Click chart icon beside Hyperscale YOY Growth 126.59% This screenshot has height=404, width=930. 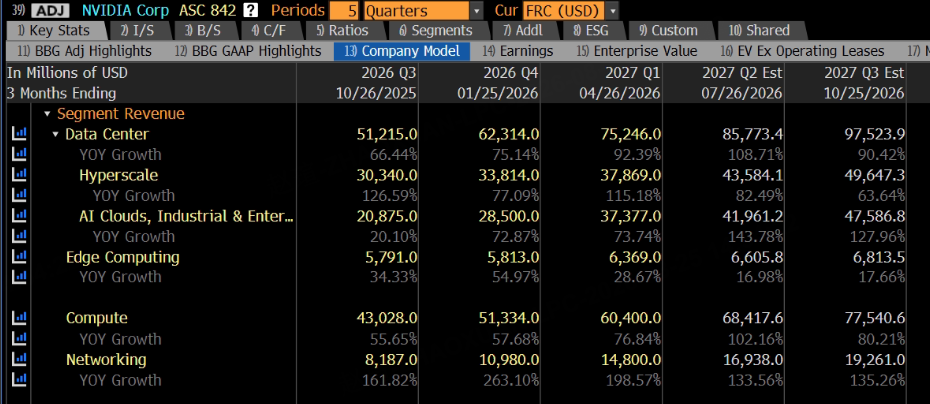click(x=19, y=195)
